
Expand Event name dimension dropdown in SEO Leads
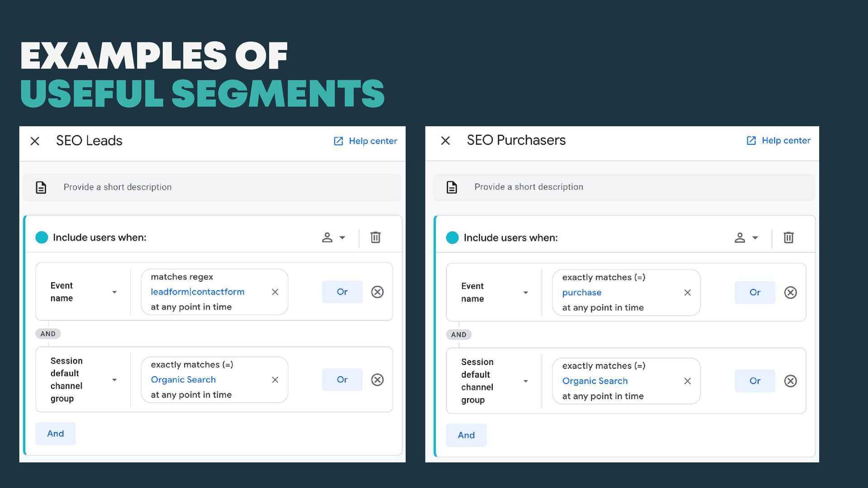click(114, 292)
